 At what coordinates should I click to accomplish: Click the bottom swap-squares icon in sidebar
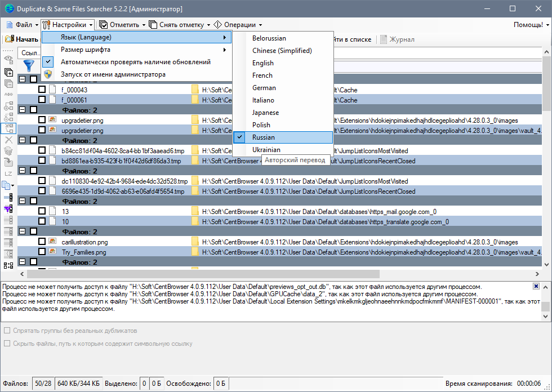coord(8,265)
